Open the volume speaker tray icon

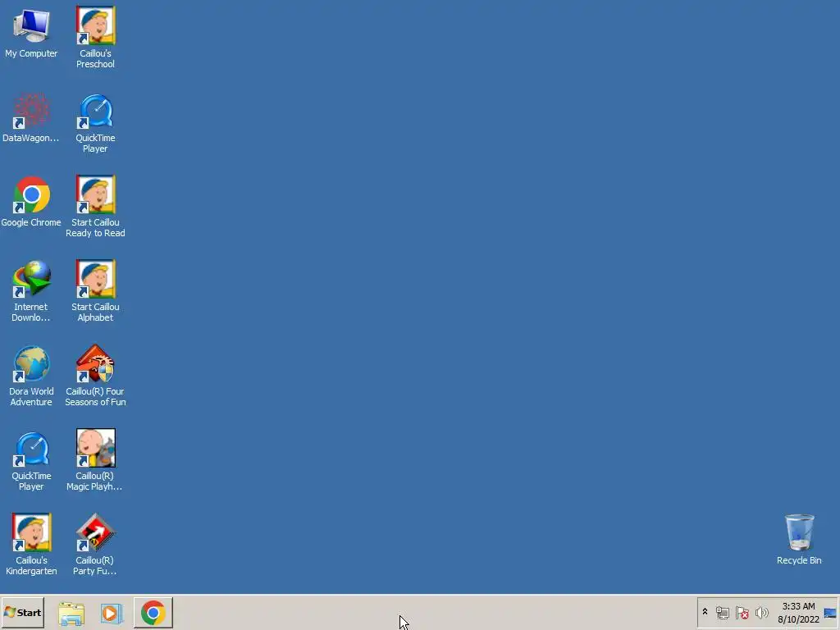[761, 612]
